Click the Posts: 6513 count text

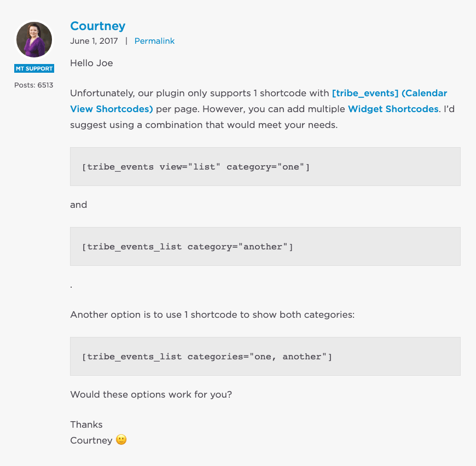pyautogui.click(x=34, y=85)
